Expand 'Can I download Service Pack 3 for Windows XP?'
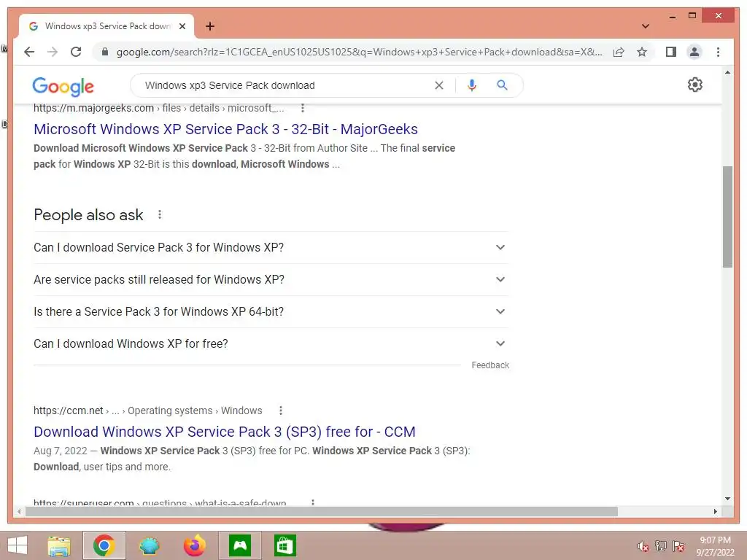This screenshot has height=560, width=747. (270, 248)
